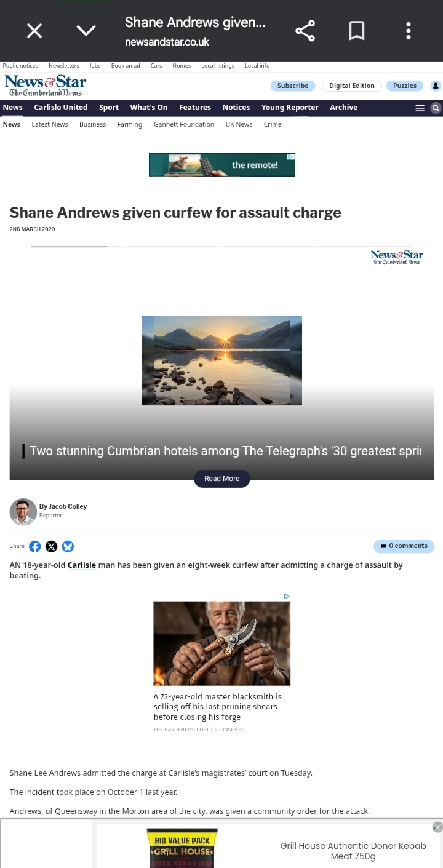Image resolution: width=443 pixels, height=868 pixels.
Task: Open the three-dot overflow menu
Action: [409, 31]
